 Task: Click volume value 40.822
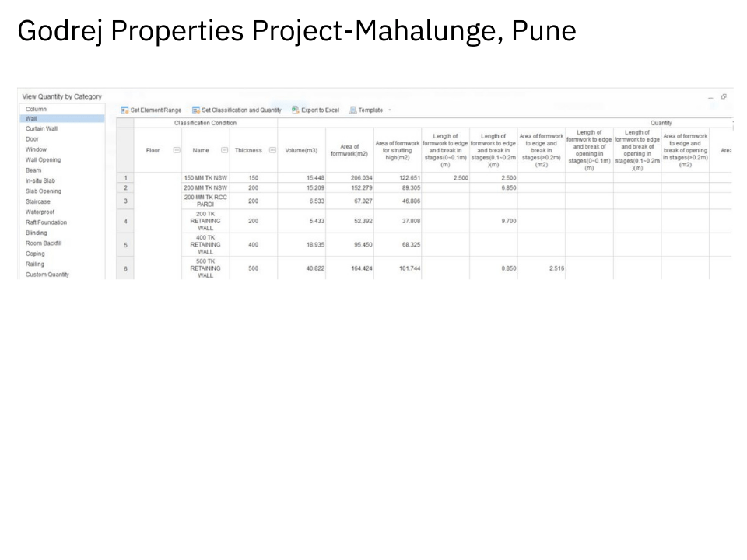click(x=315, y=268)
